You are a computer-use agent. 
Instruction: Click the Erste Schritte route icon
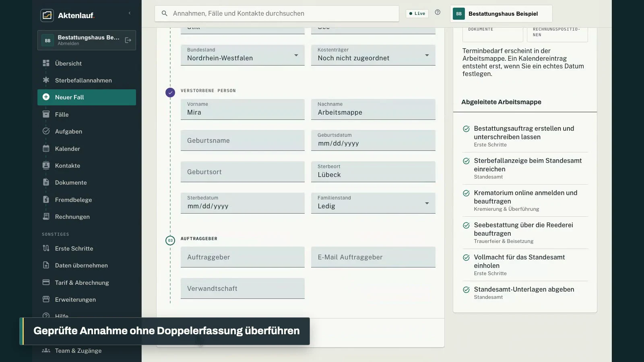(x=46, y=248)
